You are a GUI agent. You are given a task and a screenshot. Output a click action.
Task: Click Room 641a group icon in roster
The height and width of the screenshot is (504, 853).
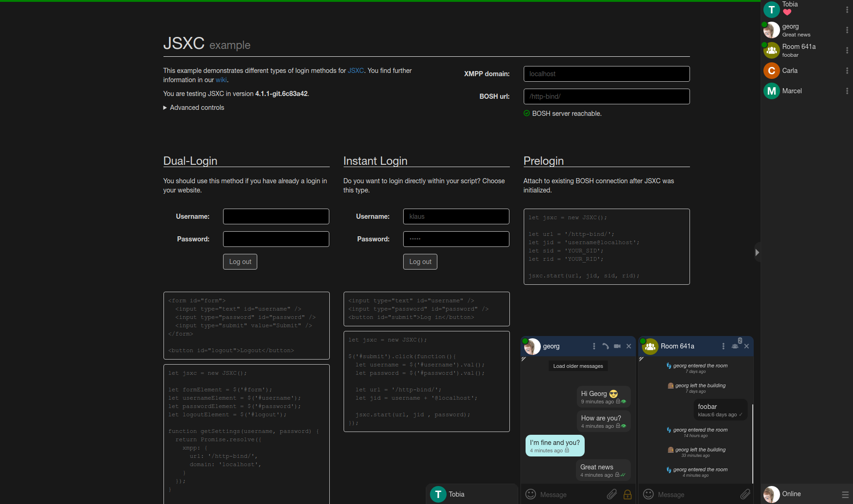pos(771,50)
